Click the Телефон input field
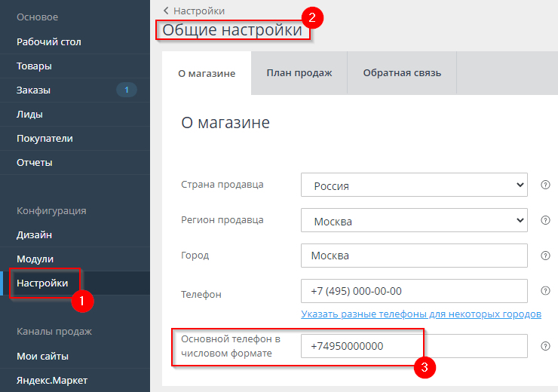Viewport: 558px width, 392px height. [x=413, y=291]
